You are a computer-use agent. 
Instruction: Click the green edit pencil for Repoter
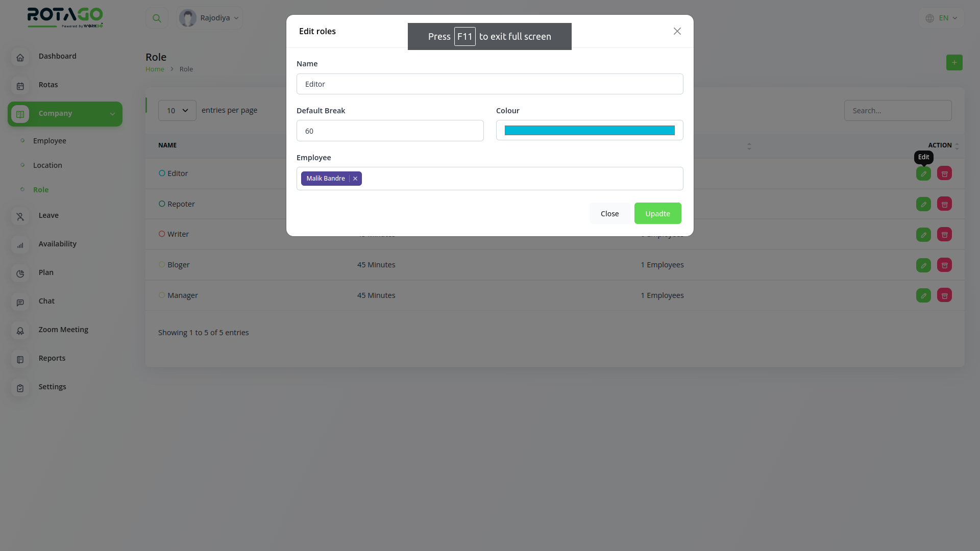click(x=923, y=204)
